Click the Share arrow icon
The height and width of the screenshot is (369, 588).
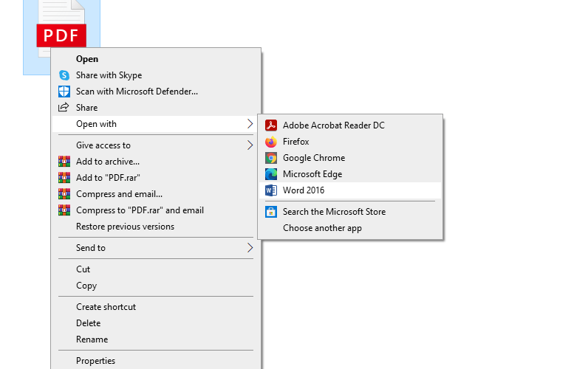(x=64, y=108)
